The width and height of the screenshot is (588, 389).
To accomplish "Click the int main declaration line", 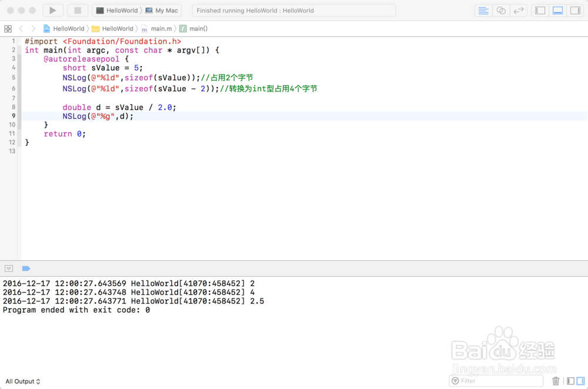I will pos(122,50).
